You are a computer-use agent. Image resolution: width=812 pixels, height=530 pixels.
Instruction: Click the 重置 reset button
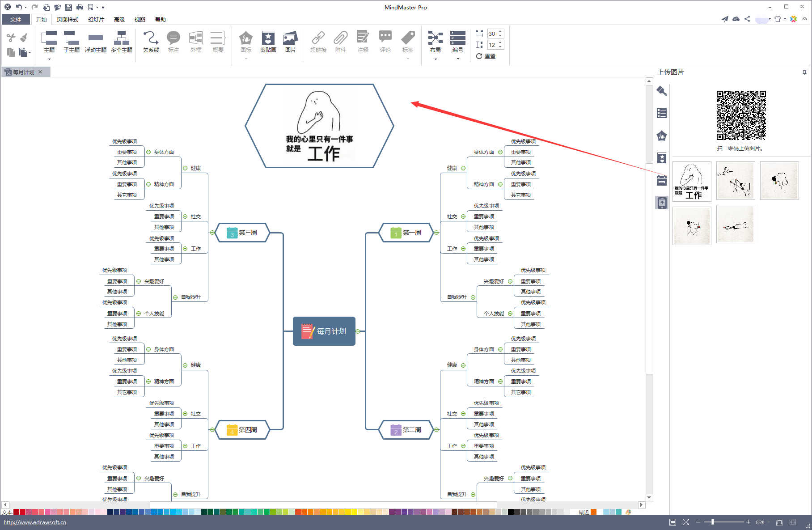(486, 56)
